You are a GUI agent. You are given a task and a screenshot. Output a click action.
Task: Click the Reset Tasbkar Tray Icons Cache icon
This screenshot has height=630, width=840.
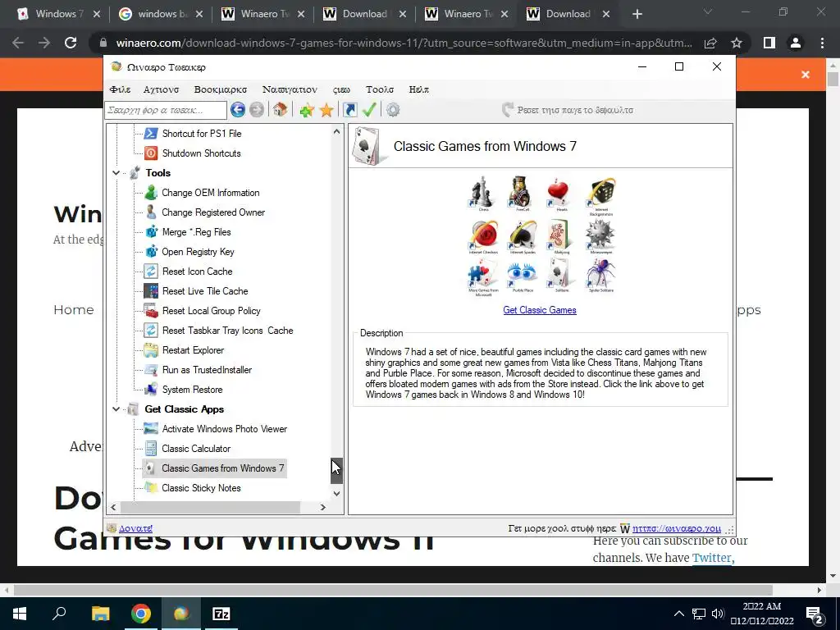(151, 331)
